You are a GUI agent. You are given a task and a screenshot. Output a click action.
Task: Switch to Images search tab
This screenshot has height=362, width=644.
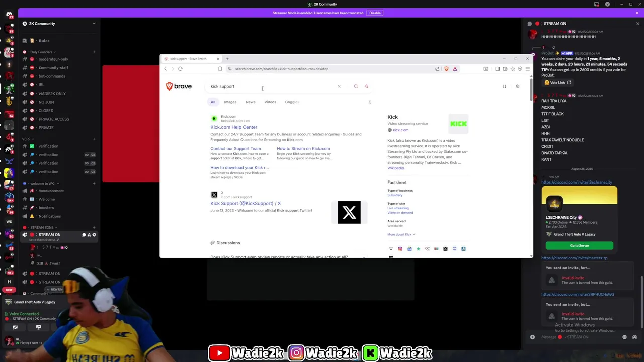click(x=230, y=102)
